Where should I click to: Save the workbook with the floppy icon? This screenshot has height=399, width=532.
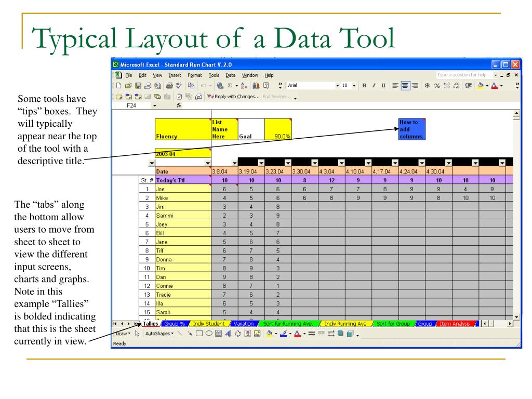pos(138,86)
